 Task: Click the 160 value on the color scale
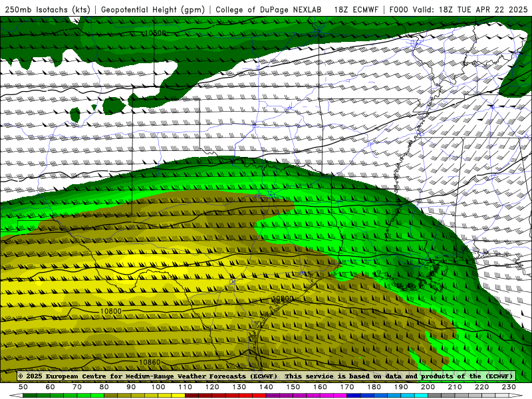pyautogui.click(x=320, y=387)
